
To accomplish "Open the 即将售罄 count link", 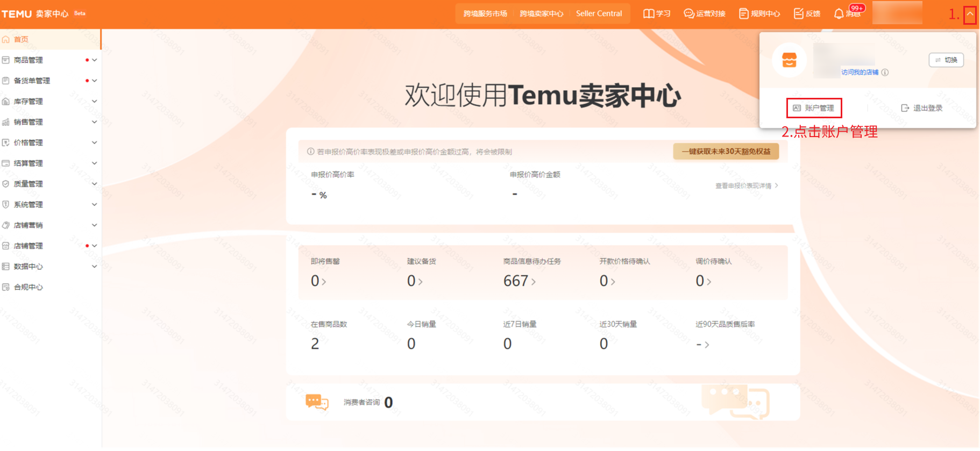I will (x=318, y=281).
